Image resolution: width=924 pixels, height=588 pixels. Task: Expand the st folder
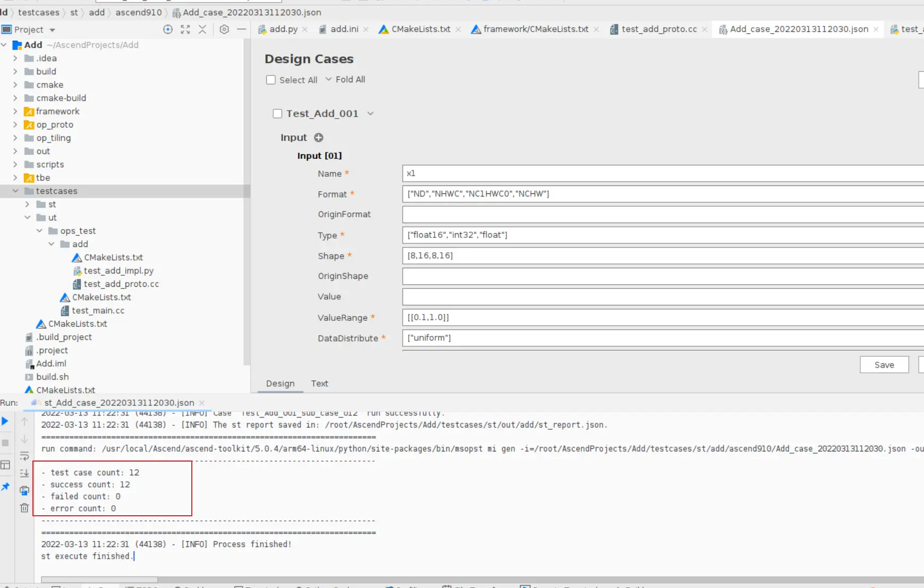coord(28,204)
